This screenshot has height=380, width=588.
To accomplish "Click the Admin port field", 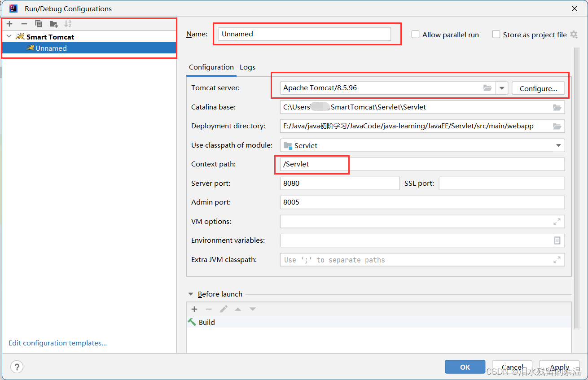I will [x=422, y=202].
